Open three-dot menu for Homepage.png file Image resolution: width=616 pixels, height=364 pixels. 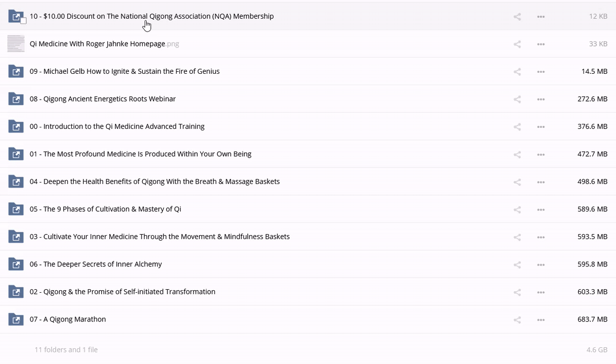[541, 44]
